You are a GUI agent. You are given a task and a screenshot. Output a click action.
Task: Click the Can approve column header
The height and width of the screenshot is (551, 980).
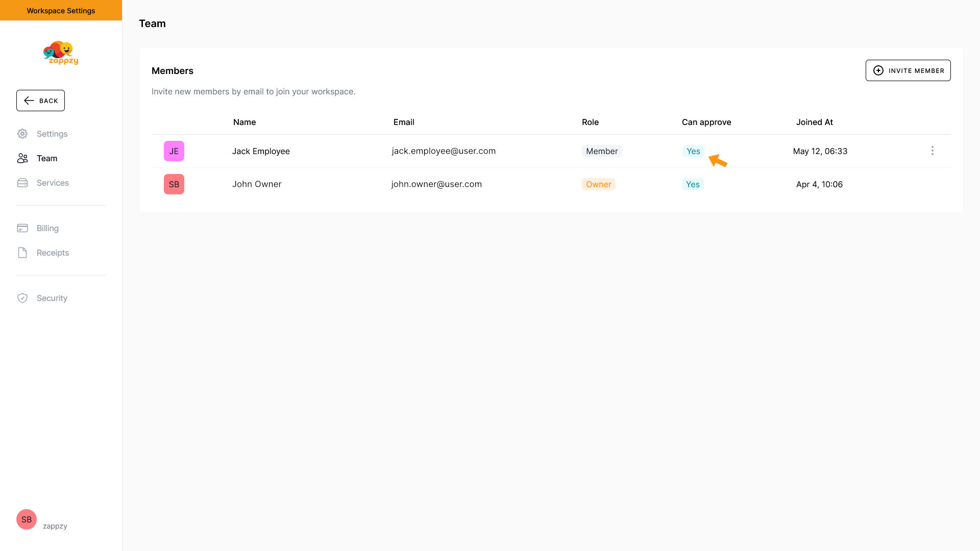[706, 122]
